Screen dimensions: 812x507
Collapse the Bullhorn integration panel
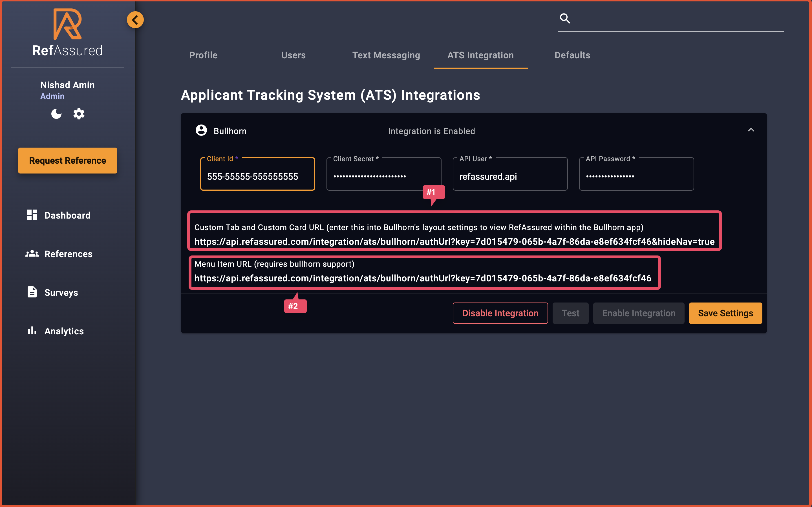(751, 130)
